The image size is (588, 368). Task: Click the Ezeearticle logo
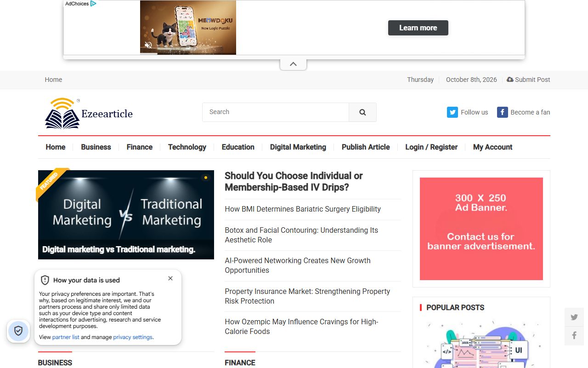point(89,113)
